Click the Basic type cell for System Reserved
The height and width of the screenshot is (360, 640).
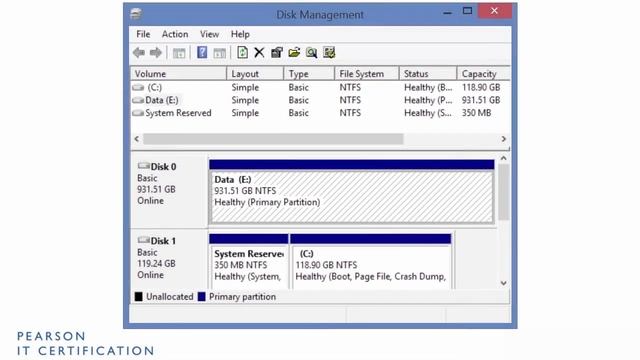[299, 113]
